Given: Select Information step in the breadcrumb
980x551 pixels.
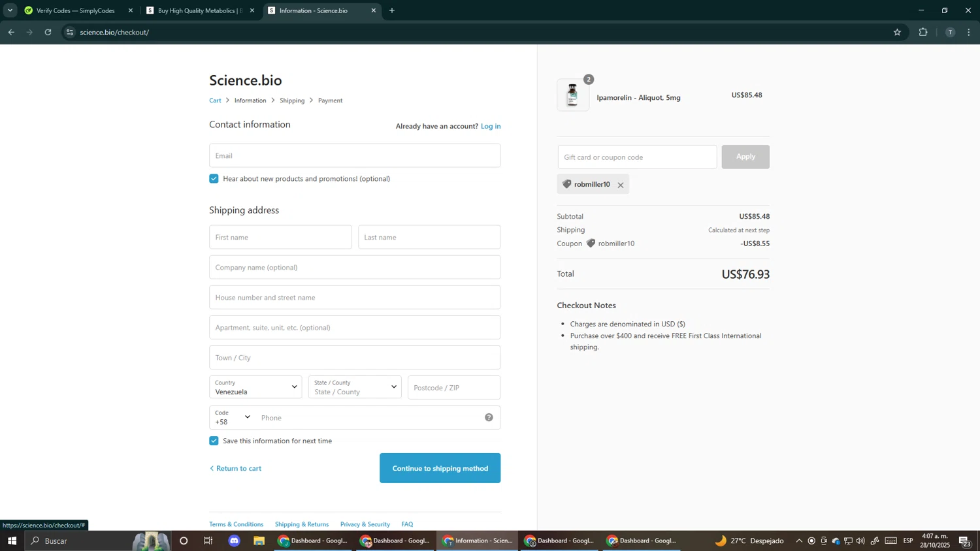Looking at the screenshot, I should pos(250,101).
